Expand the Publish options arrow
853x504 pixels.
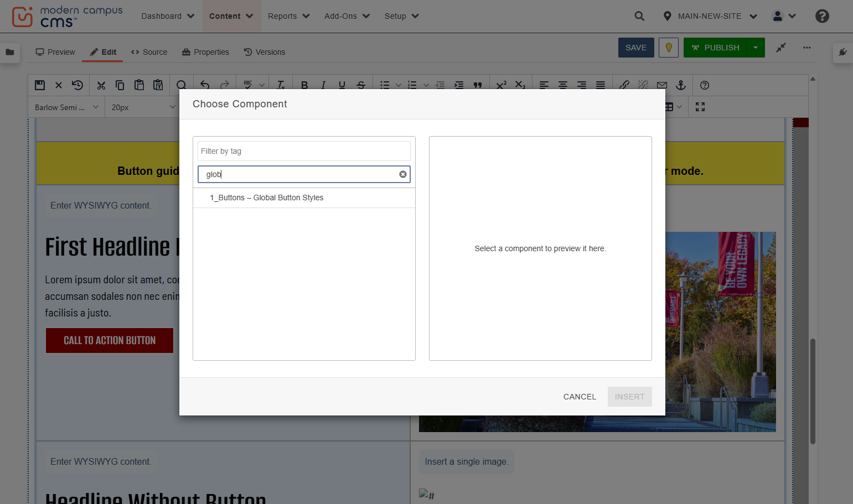pyautogui.click(x=756, y=48)
